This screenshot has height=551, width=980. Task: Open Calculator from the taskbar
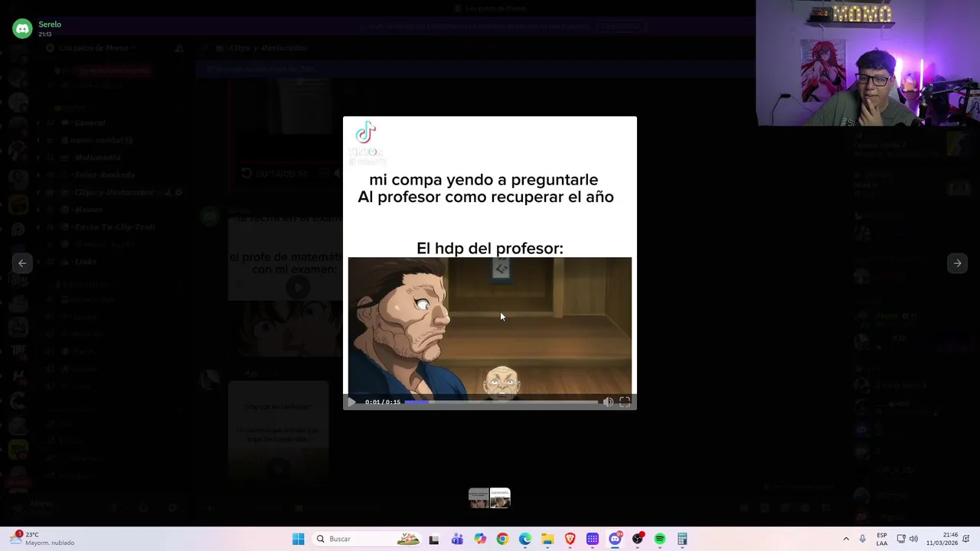click(x=682, y=539)
